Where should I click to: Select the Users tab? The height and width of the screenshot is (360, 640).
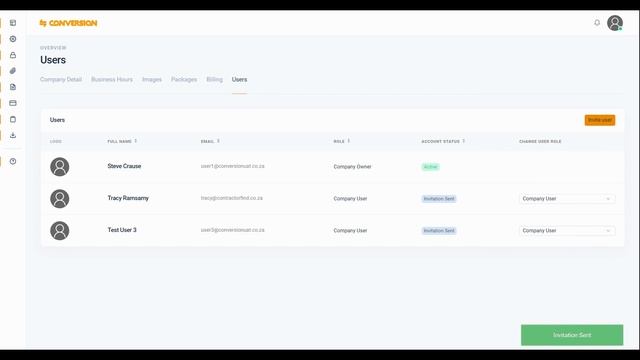tap(239, 80)
